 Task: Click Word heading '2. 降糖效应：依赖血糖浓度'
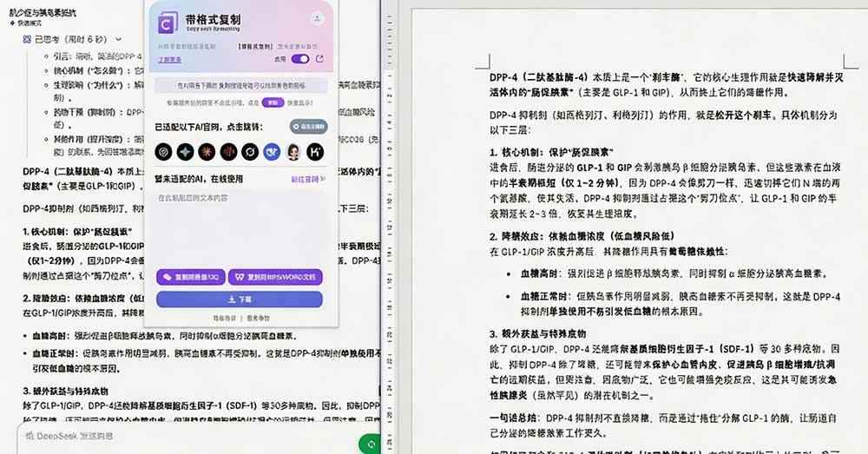pyautogui.click(x=582, y=236)
